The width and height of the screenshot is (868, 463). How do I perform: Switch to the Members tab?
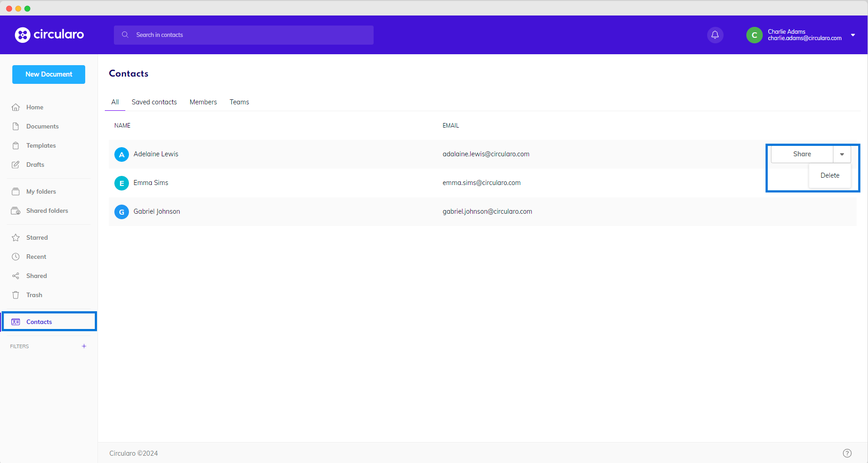point(203,102)
